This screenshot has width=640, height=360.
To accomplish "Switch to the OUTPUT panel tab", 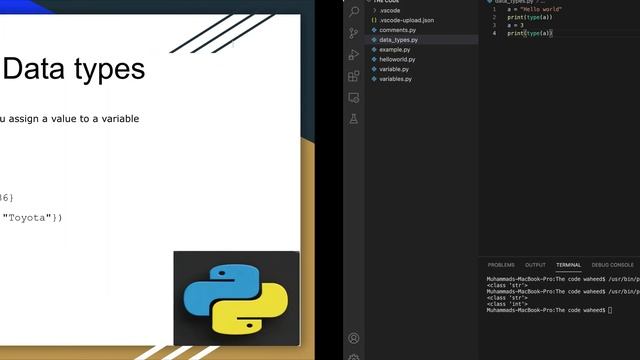I will 535,265.
